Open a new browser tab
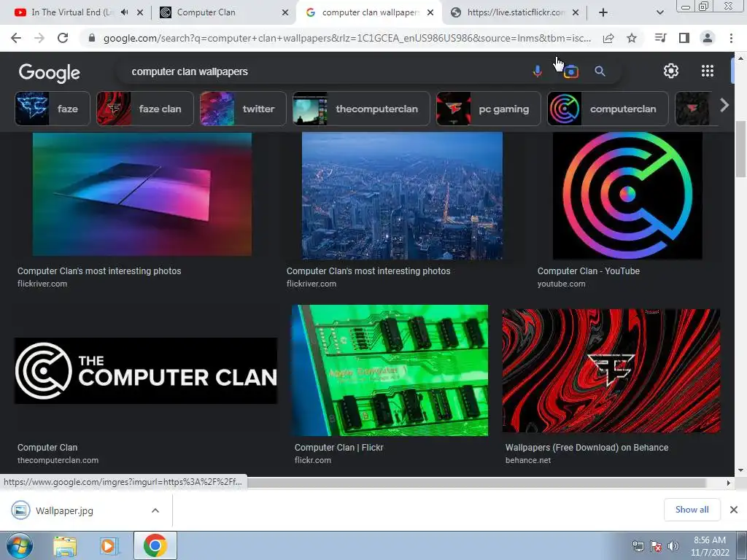Screen dimensions: 747x560 pos(603,12)
